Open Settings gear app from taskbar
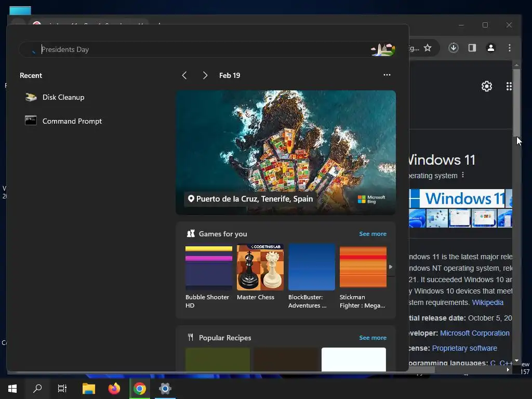 165,389
